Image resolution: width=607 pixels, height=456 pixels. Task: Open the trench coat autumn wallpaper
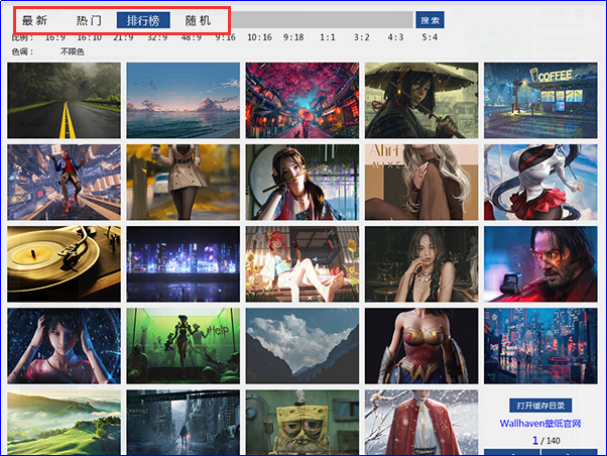183,182
